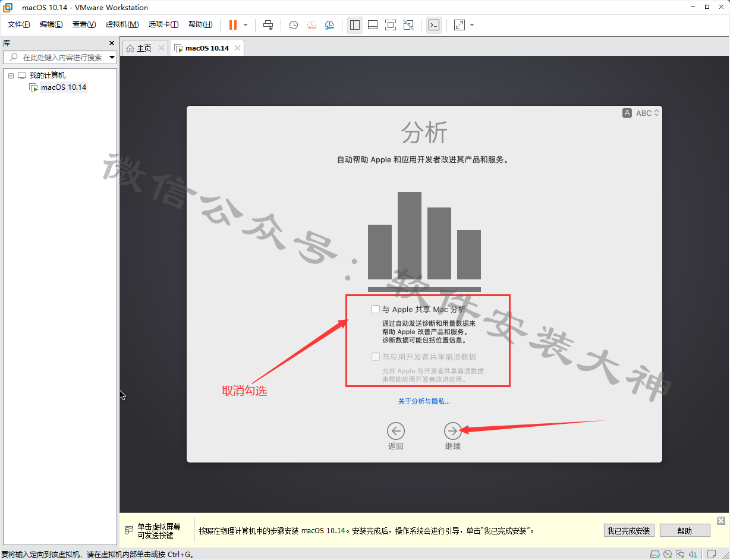Image resolution: width=730 pixels, height=560 pixels.
Task: Click the home icon on the 主页 tab
Action: tap(130, 48)
